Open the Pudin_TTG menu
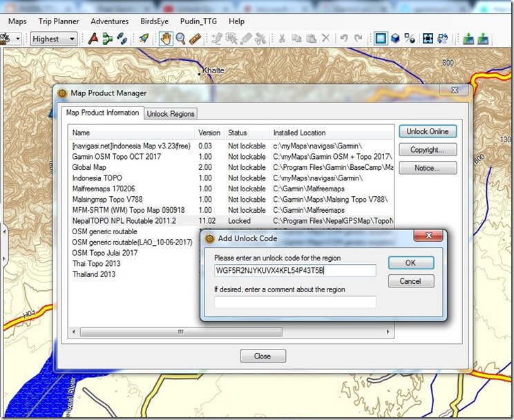Screen dimensions: 514x420 [199, 21]
